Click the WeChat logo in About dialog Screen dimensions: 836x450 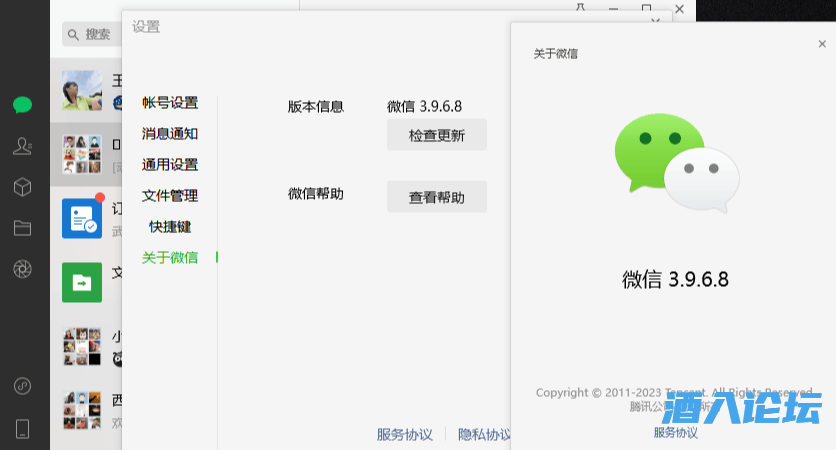coord(677,163)
